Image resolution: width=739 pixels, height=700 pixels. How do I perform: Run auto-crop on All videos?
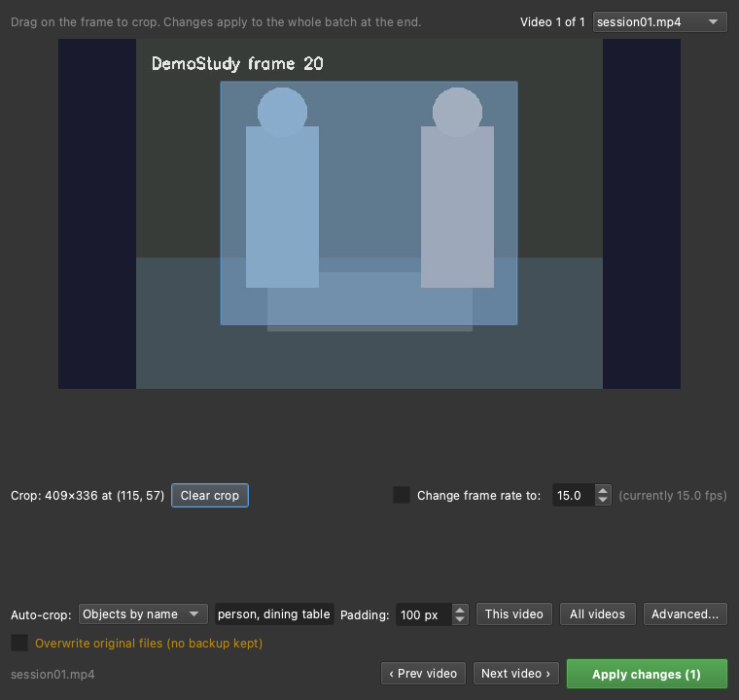pos(598,614)
